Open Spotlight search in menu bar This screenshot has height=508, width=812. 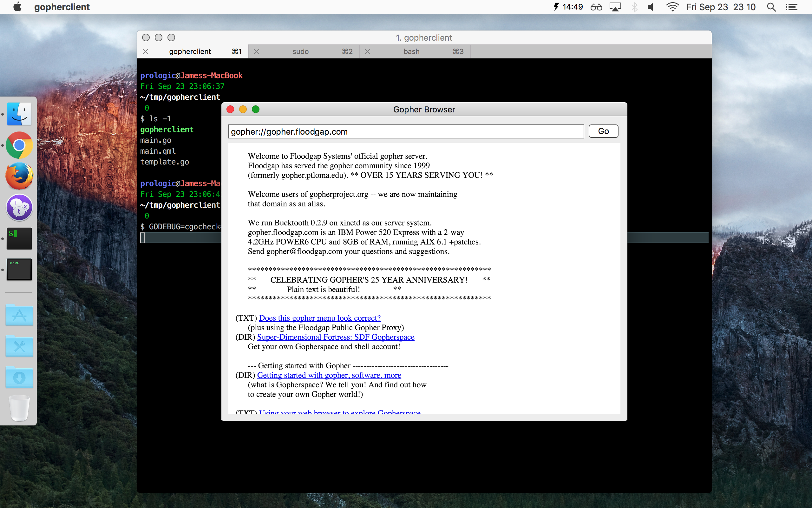coord(771,7)
